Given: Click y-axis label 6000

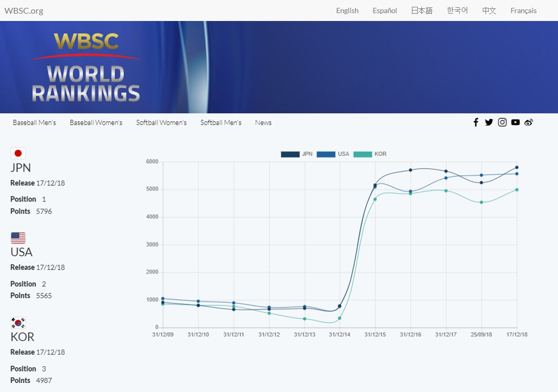Looking at the screenshot, I should [x=152, y=162].
